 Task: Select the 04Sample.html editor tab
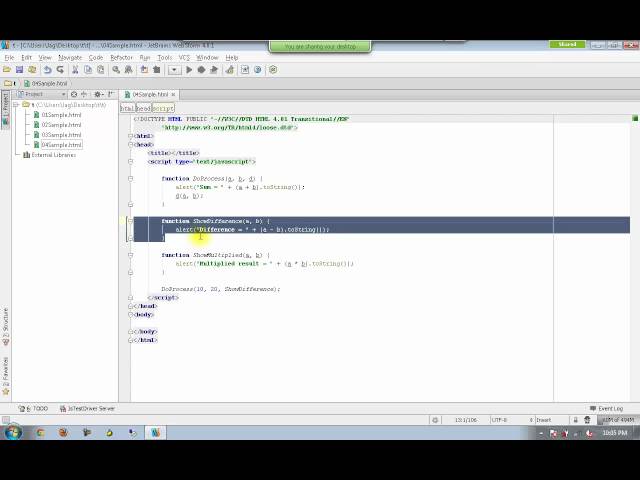150,95
